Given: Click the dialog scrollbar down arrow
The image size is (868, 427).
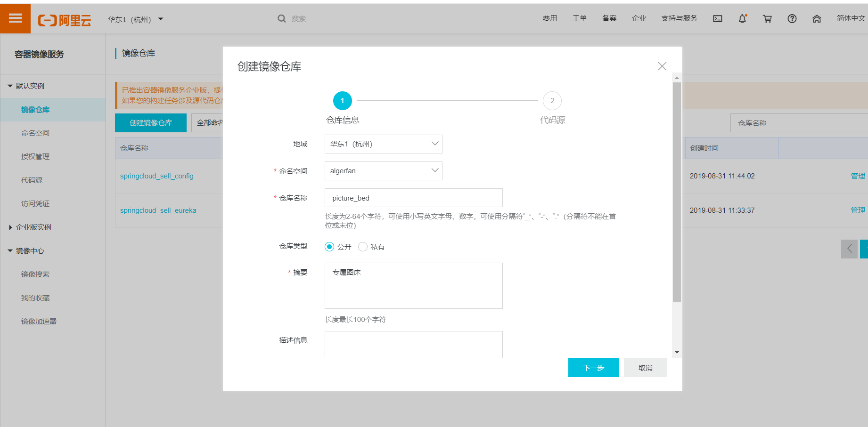Looking at the screenshot, I should (x=677, y=352).
